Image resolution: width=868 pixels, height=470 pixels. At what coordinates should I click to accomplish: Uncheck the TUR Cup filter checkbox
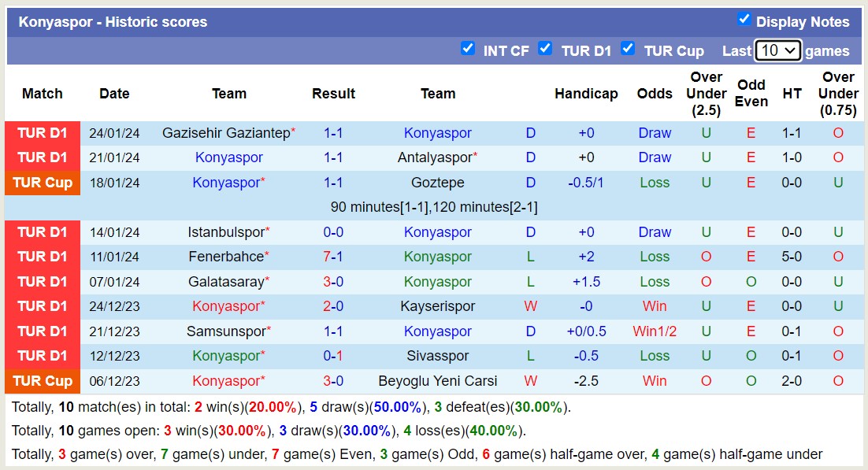[x=629, y=48]
